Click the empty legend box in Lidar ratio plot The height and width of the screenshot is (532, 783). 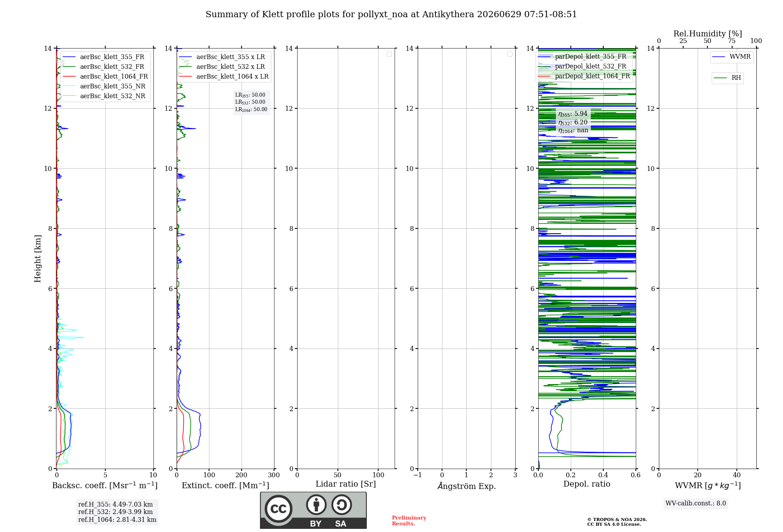pos(389,54)
